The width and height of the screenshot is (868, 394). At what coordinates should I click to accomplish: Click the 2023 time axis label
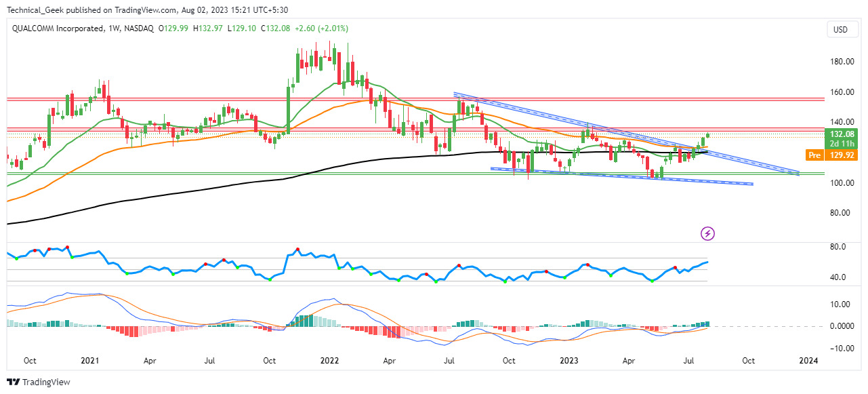click(x=571, y=361)
